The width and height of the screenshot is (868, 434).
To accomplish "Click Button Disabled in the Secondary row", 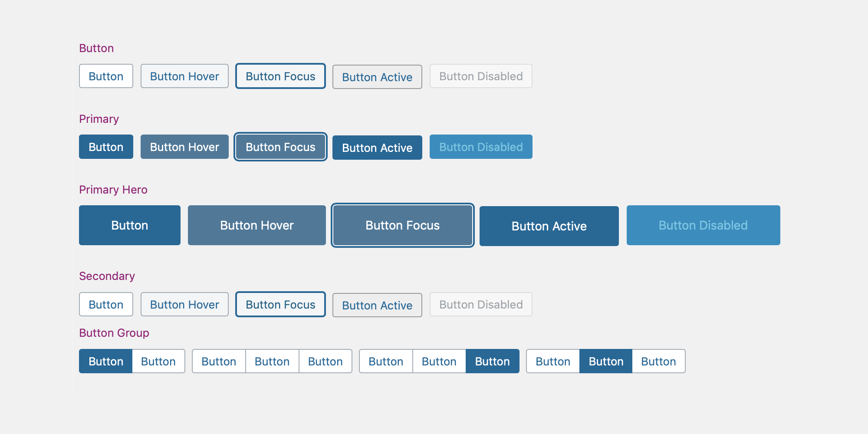I will click(481, 305).
